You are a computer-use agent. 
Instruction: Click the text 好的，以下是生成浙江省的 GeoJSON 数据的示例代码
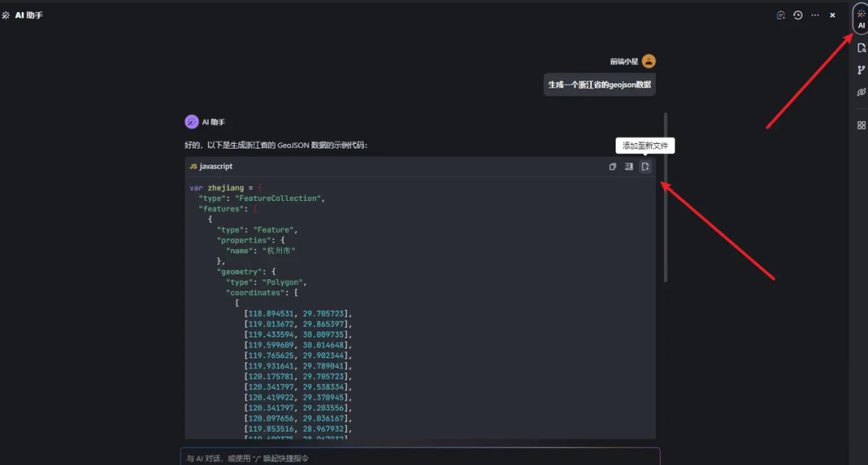click(276, 145)
